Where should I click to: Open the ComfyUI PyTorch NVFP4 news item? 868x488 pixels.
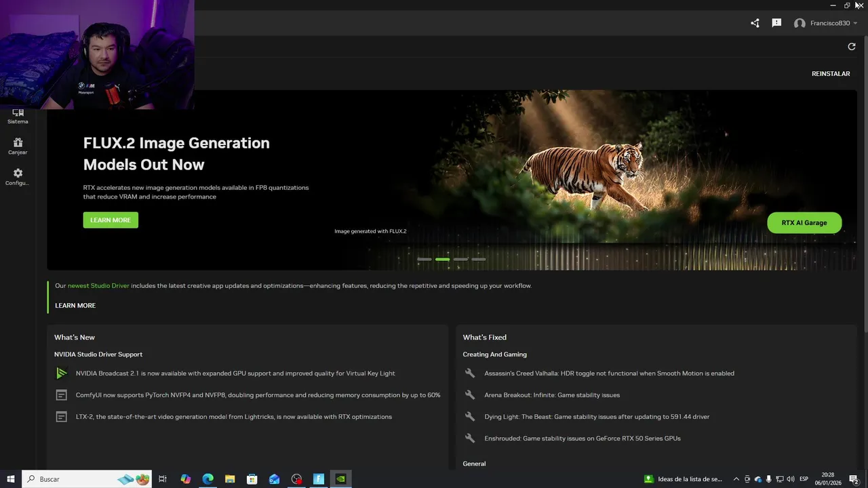click(258, 395)
